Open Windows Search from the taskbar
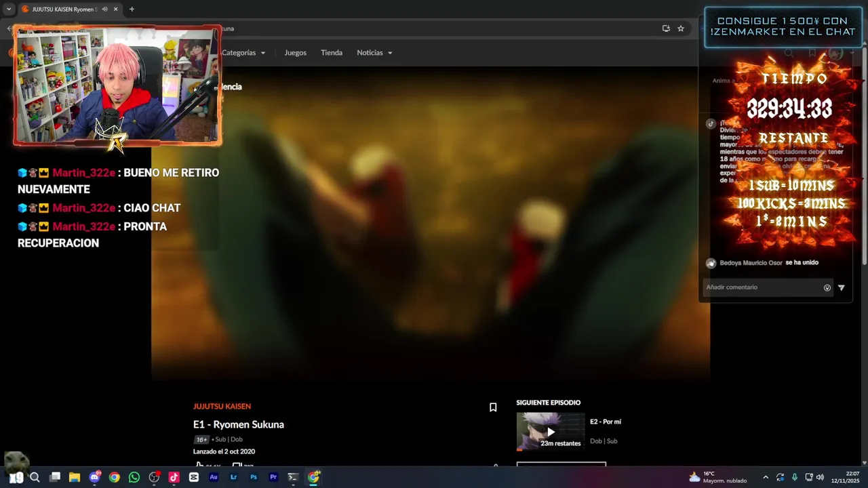The height and width of the screenshot is (488, 868). 35,477
